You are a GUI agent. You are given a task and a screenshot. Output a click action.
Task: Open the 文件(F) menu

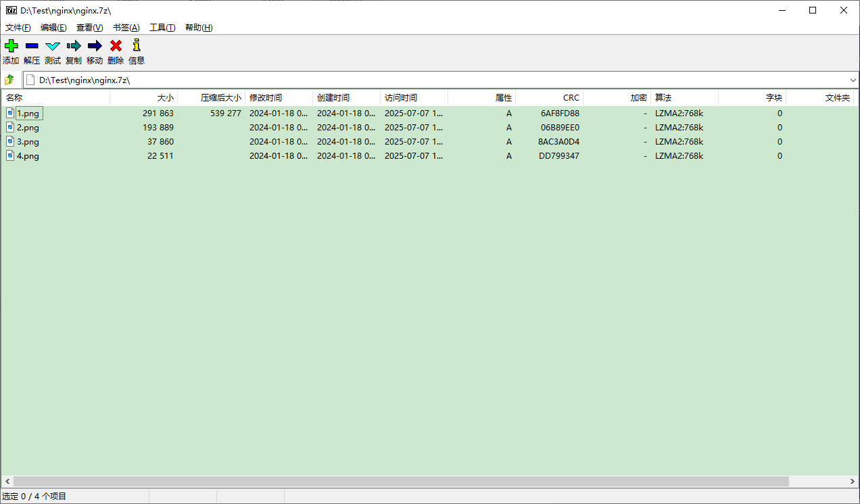click(x=18, y=28)
